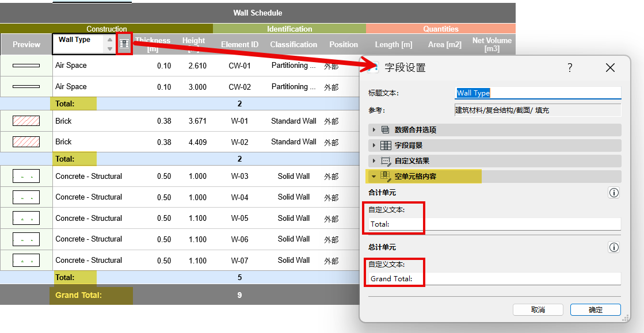Click the Grand Total: label cell
Viewport: 644px width, 333px height.
point(78,295)
